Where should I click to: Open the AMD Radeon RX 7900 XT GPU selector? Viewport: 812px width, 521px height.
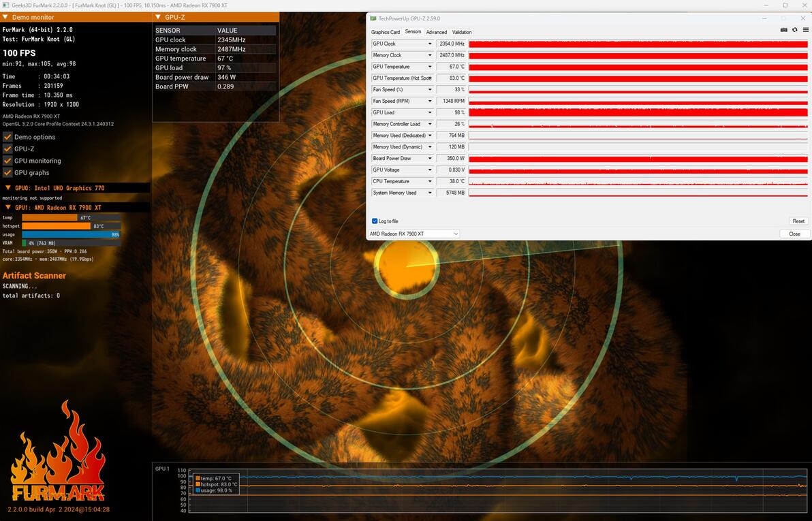413,234
